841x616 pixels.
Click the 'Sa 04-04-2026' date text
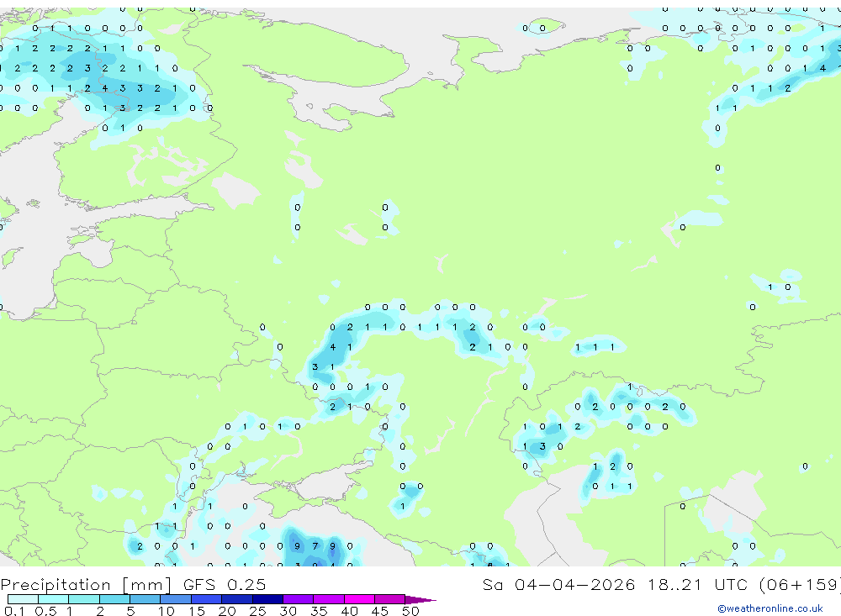558,584
